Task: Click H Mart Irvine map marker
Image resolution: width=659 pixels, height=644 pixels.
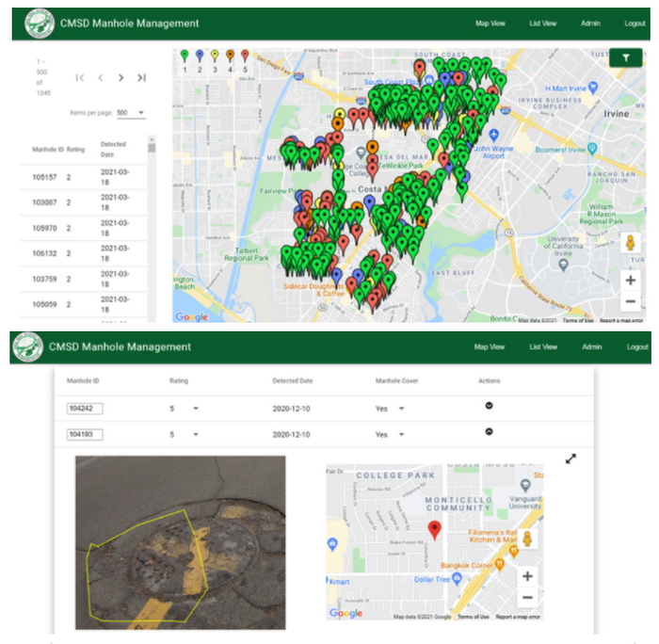Action: tap(592, 88)
